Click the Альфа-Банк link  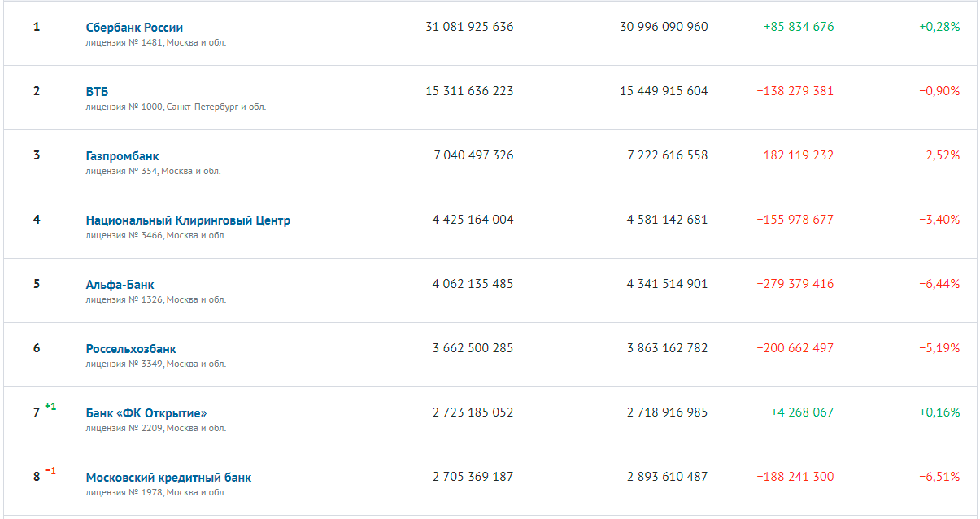[x=120, y=285]
